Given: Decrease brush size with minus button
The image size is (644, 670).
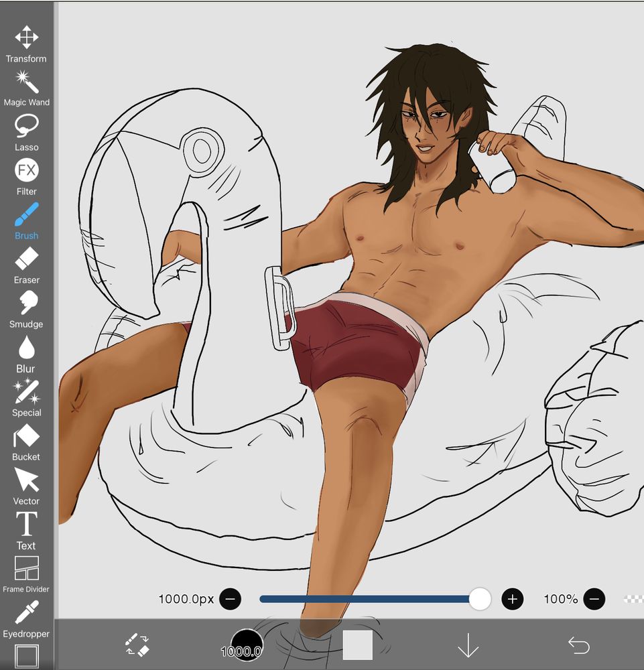Looking at the screenshot, I should point(230,599).
